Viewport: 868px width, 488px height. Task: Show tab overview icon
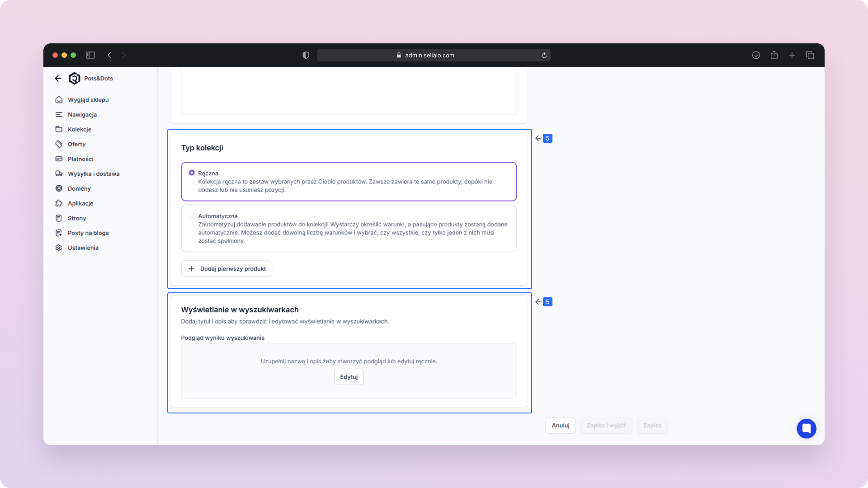point(810,55)
